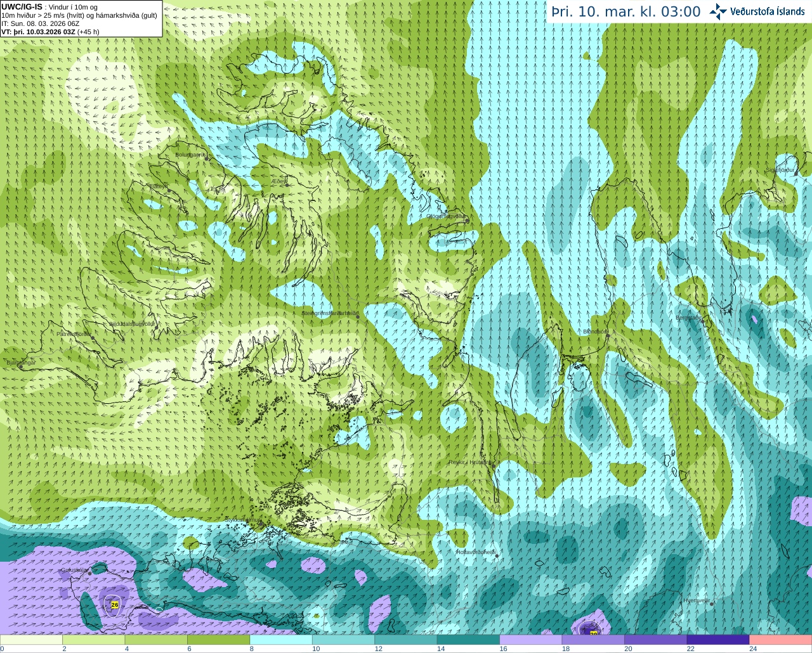Click the 20–22 violet legend swatch
Screen dimensions: 812x653
point(656,640)
